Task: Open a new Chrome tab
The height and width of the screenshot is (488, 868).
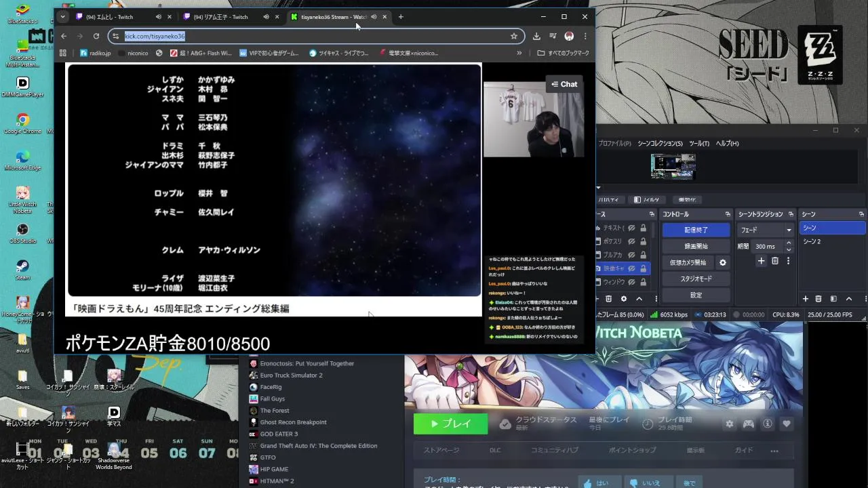Action: 401,16
